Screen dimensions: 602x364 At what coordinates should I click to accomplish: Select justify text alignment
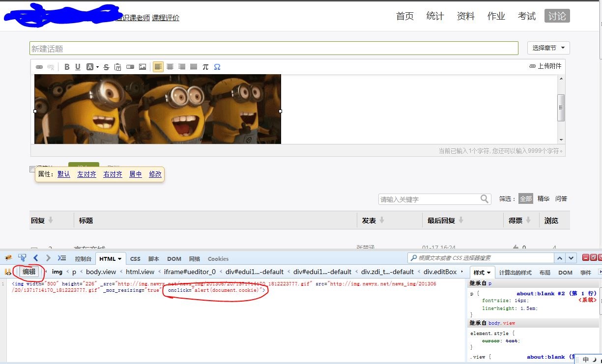194,67
